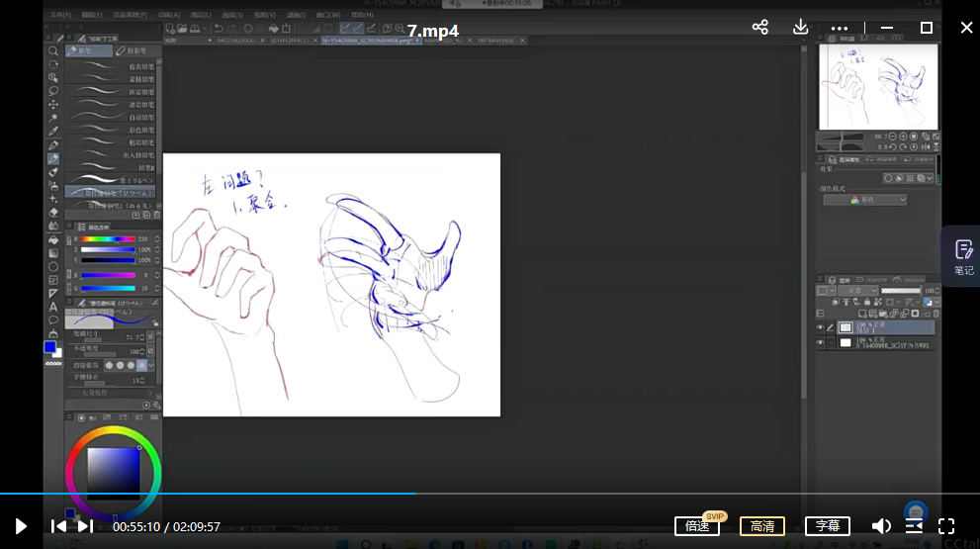
Task: Open the 笔记 notes panel
Action: (962, 256)
